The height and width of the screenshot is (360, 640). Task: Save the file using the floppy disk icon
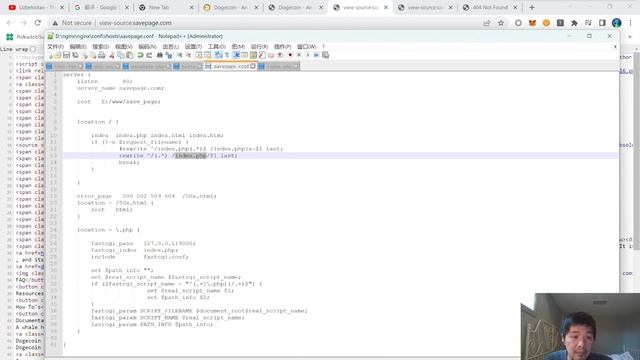click(66, 55)
